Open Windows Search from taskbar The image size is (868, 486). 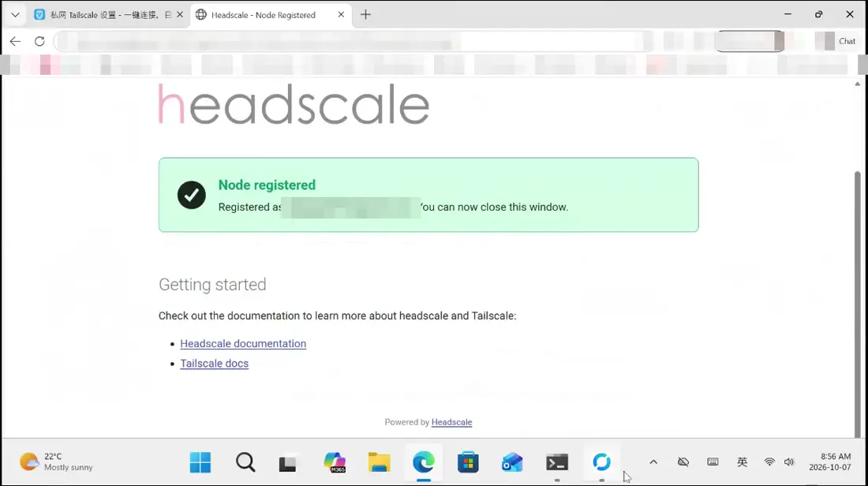[245, 462]
